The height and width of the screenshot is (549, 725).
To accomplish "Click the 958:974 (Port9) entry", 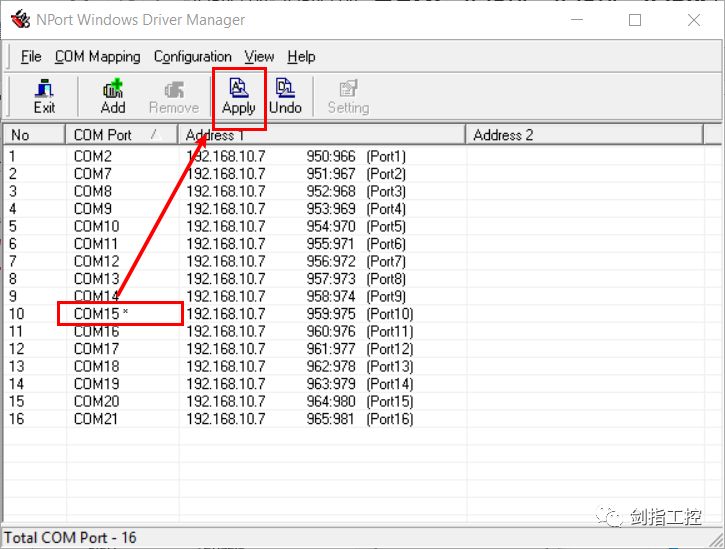I will (356, 296).
